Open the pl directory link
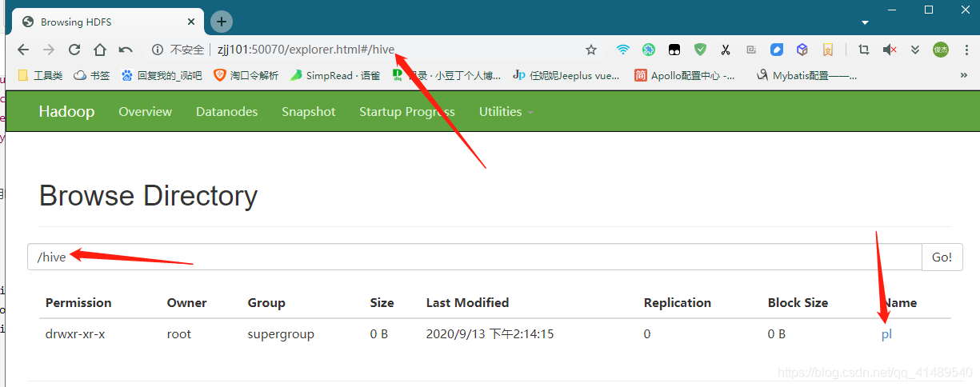Viewport: 980px width, 387px height. tap(886, 334)
